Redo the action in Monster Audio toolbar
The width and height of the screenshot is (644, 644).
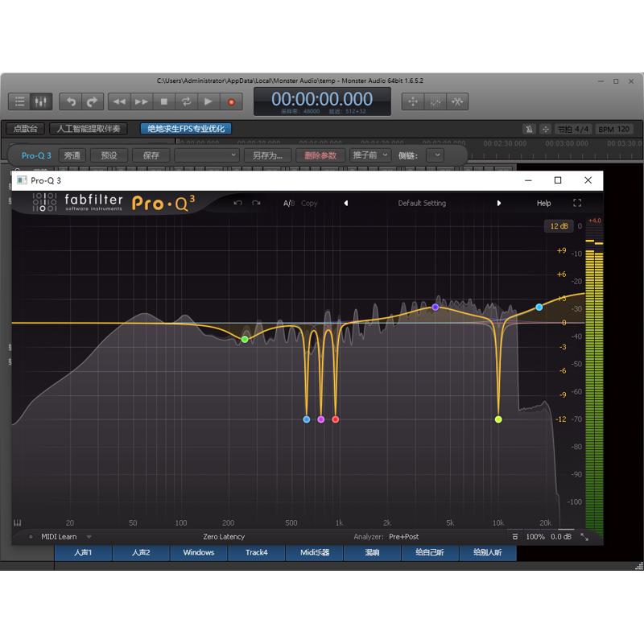[92, 101]
